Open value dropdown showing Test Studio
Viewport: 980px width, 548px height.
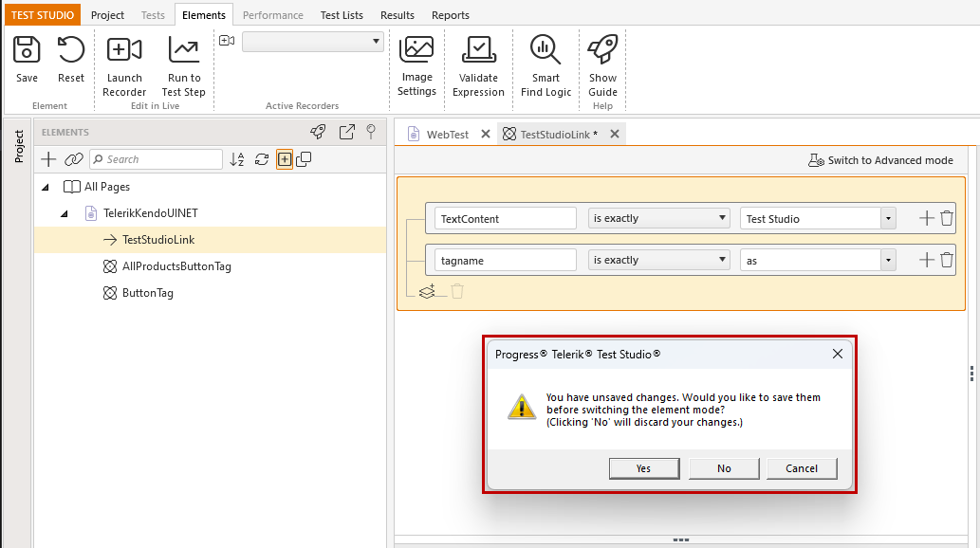pyautogui.click(x=888, y=219)
